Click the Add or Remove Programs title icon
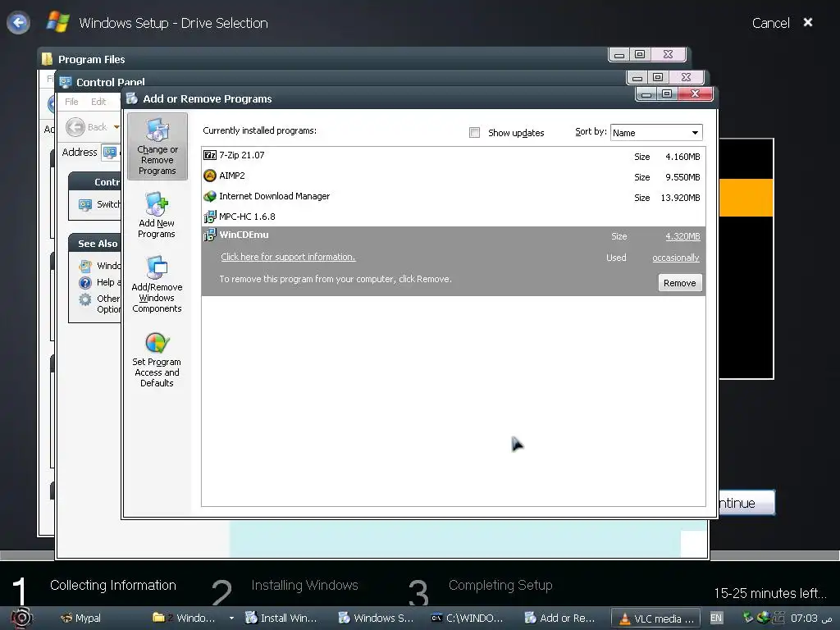 pyautogui.click(x=132, y=98)
